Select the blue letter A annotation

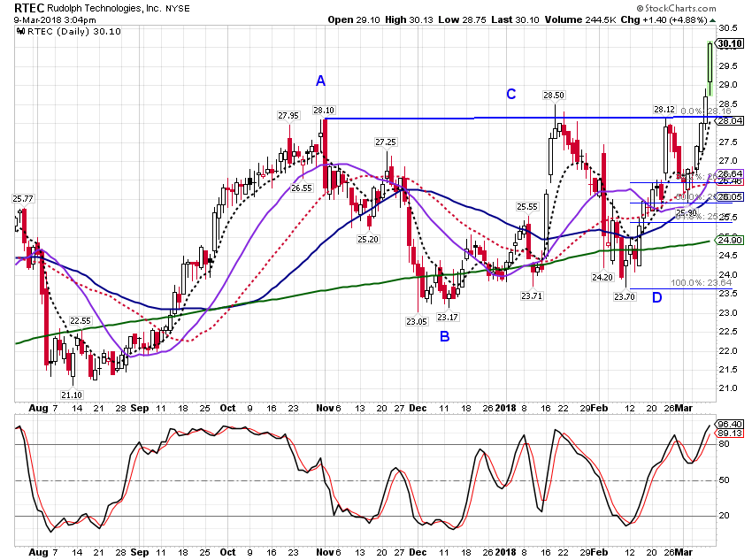(321, 81)
